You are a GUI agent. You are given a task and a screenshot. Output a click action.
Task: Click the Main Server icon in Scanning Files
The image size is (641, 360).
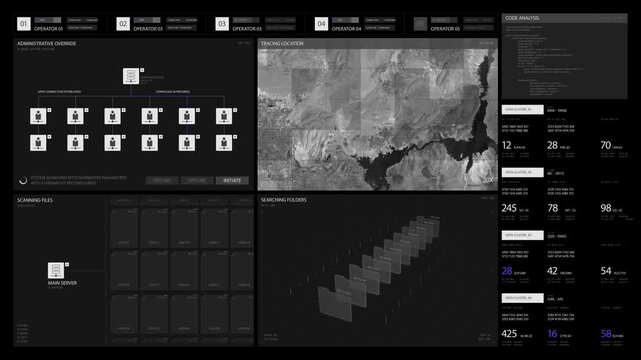56,270
